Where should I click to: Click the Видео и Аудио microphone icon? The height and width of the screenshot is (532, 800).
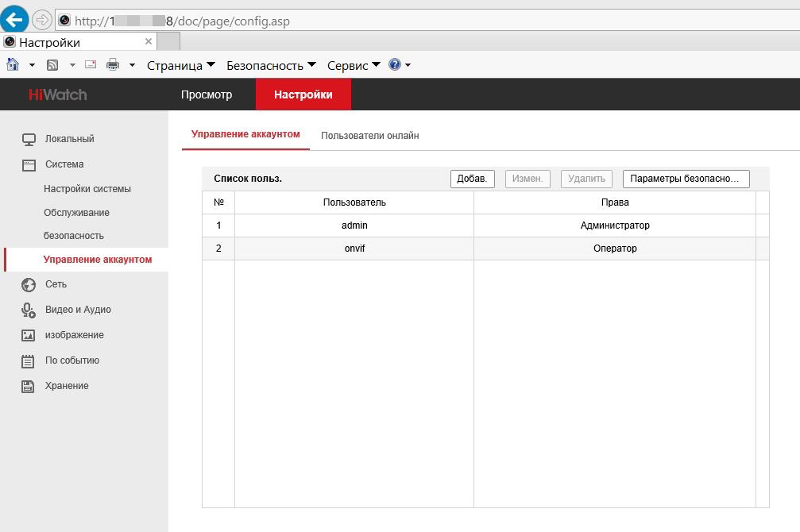[x=29, y=310]
